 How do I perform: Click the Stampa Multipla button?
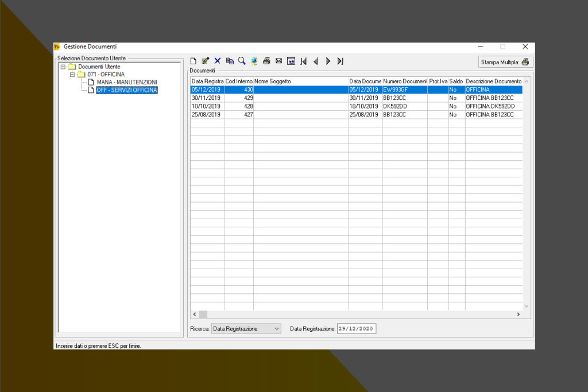point(505,62)
